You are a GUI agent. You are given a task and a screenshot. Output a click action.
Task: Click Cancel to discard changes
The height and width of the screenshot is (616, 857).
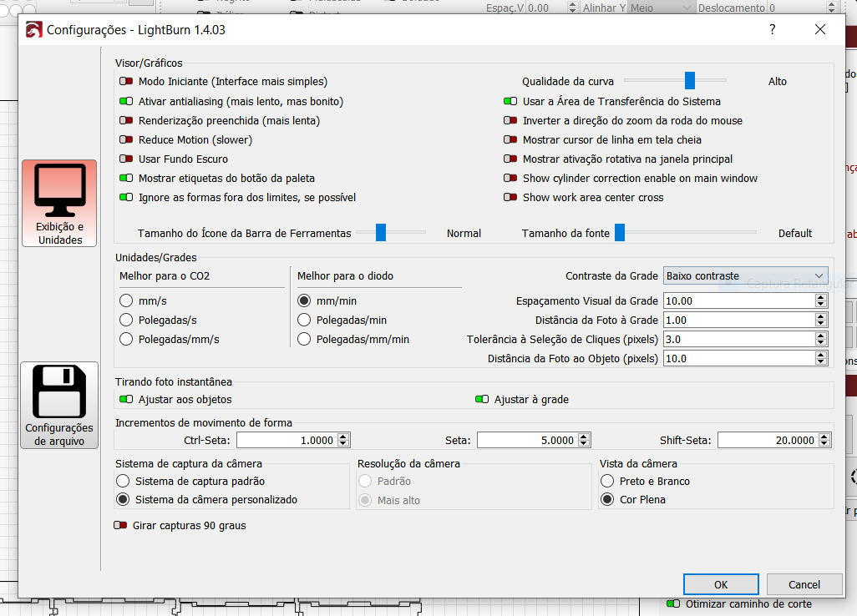[x=804, y=584]
